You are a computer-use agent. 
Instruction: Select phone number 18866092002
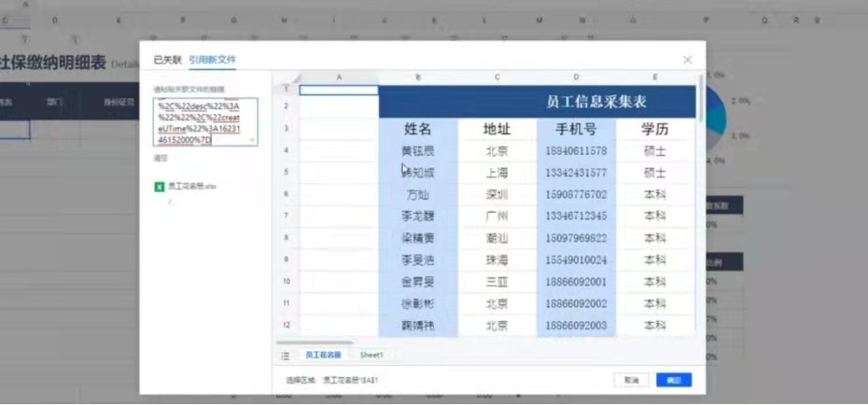(x=576, y=304)
